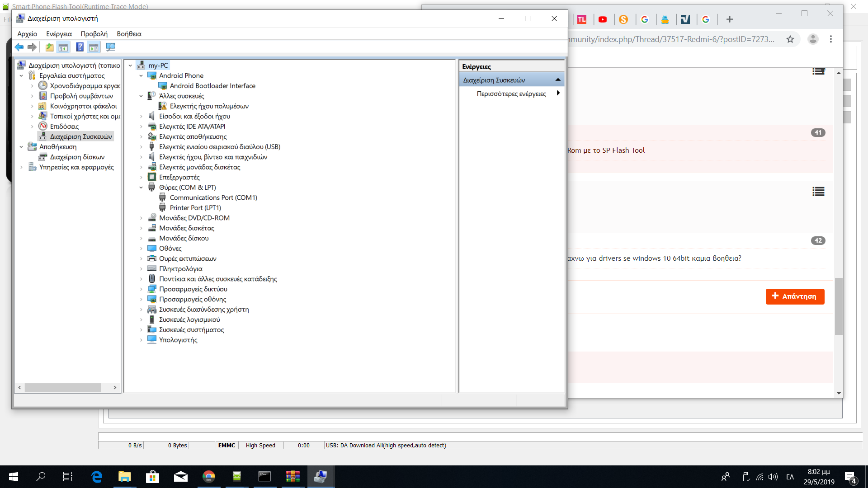Click the left tree horizontal scrollbar track

pyautogui.click(x=107, y=388)
